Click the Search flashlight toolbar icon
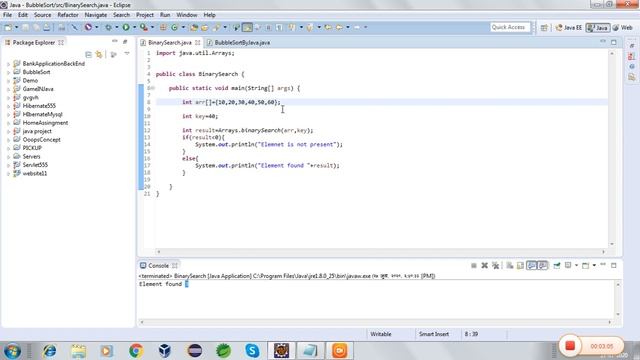640x360 pixels. click(x=216, y=27)
